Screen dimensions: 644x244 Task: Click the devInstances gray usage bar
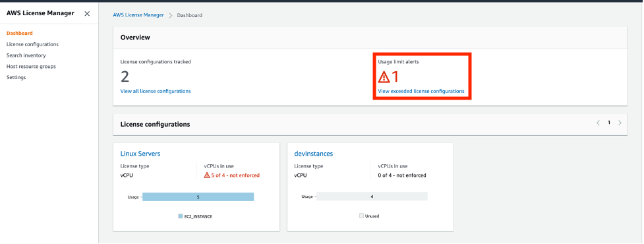click(372, 197)
